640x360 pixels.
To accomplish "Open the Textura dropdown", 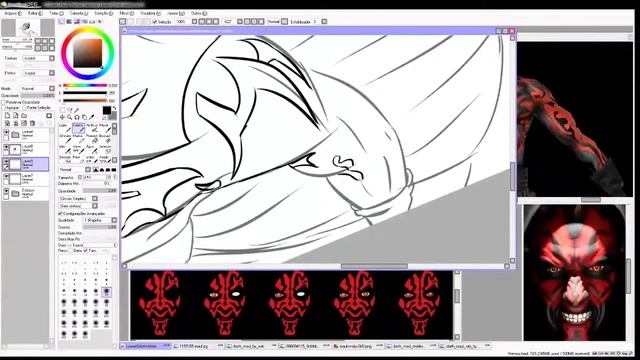I will pos(38,58).
